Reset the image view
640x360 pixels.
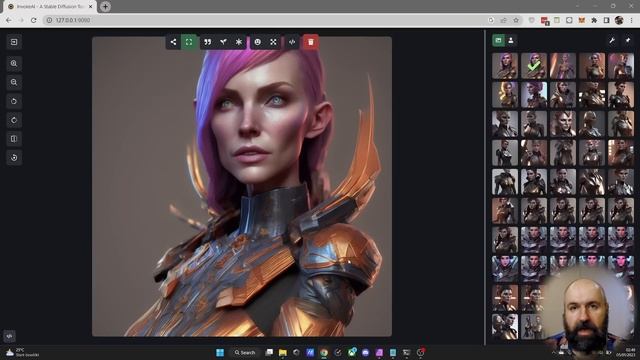(14, 158)
